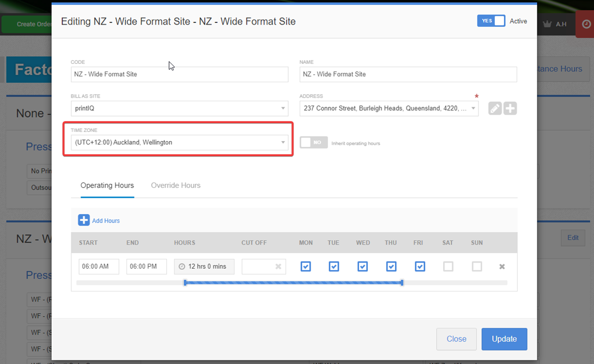Click the blue Add Hours plus icon
This screenshot has width=594, height=364.
[x=84, y=220]
